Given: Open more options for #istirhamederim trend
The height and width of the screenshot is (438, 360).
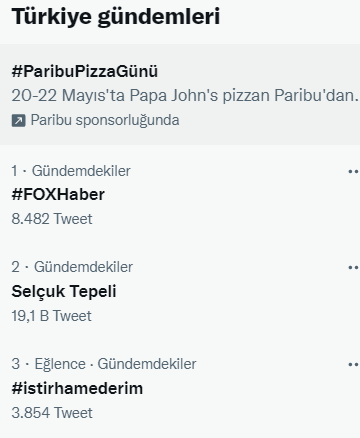Looking at the screenshot, I should click(x=354, y=365).
